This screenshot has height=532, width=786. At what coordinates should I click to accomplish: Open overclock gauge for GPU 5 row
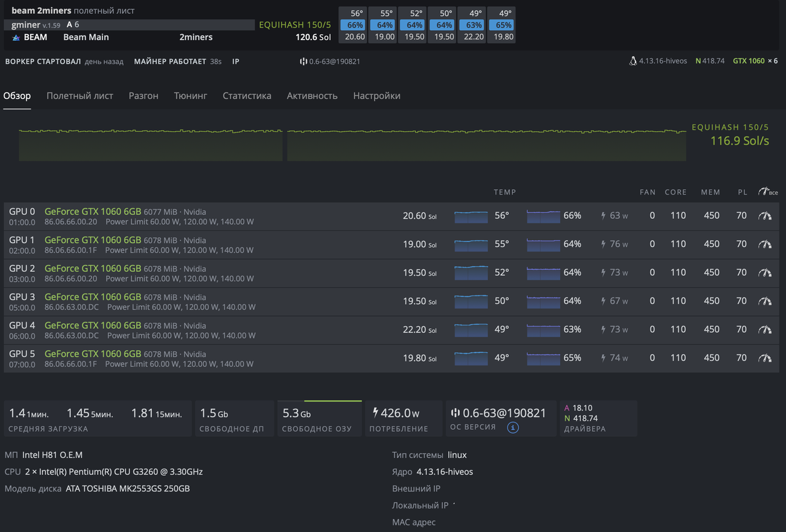click(x=765, y=358)
